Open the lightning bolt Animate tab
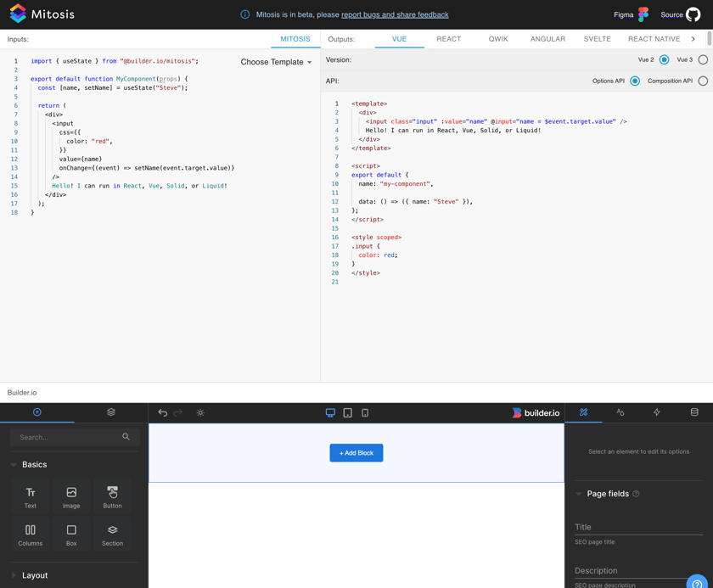This screenshot has height=588, width=713. coord(657,412)
